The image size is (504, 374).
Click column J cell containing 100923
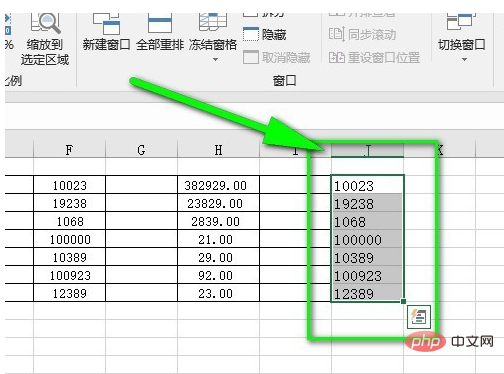[367, 275]
